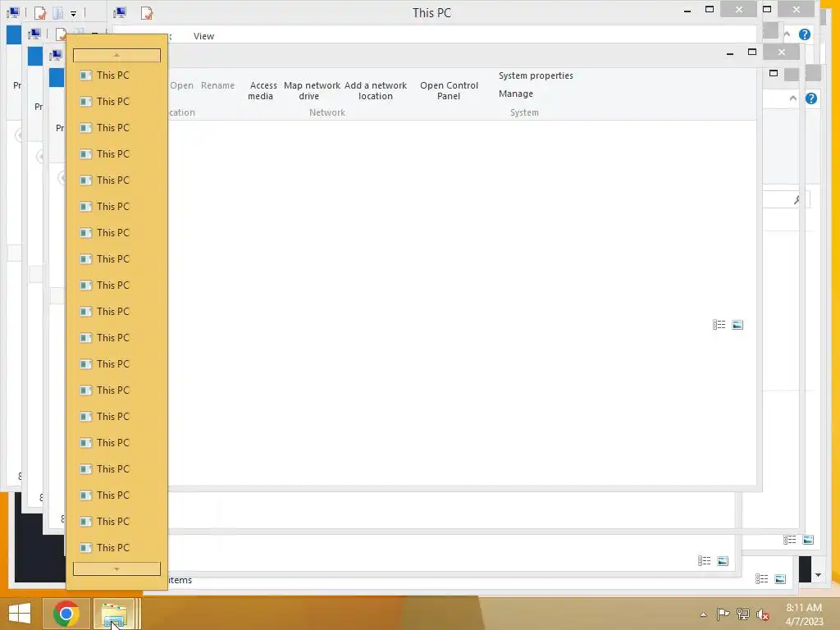
Task: Open Google Chrome from the taskbar
Action: click(x=66, y=614)
